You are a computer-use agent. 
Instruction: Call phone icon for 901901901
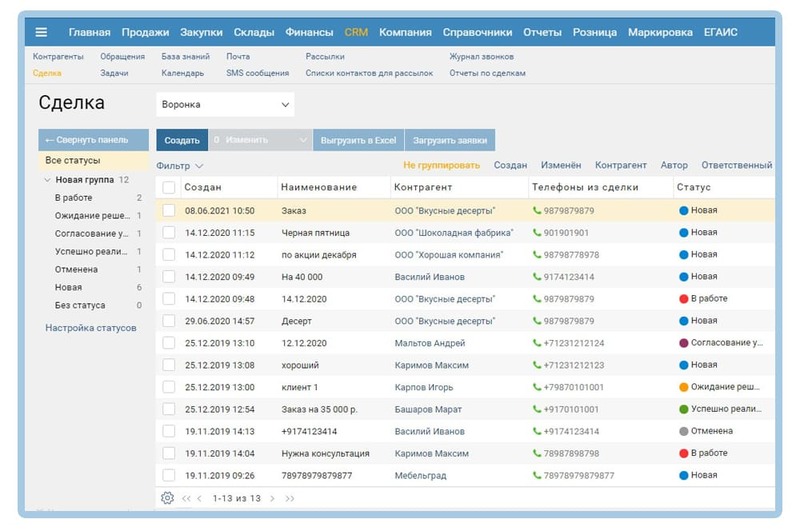coord(537,233)
